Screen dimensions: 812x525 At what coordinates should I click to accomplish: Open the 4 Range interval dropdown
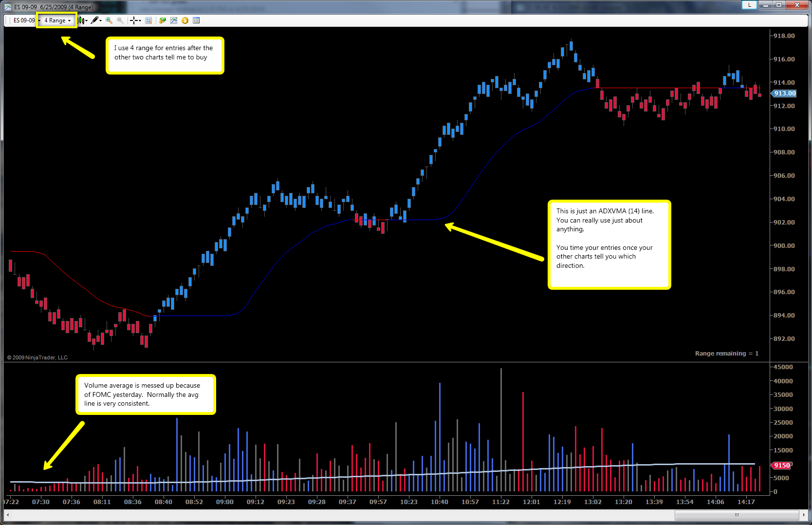coord(57,20)
